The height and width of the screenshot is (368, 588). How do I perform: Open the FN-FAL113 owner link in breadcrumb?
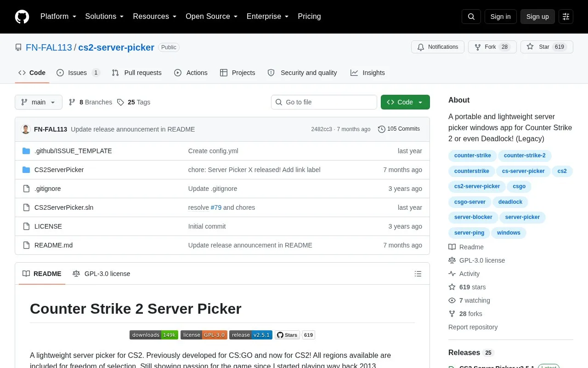click(49, 47)
